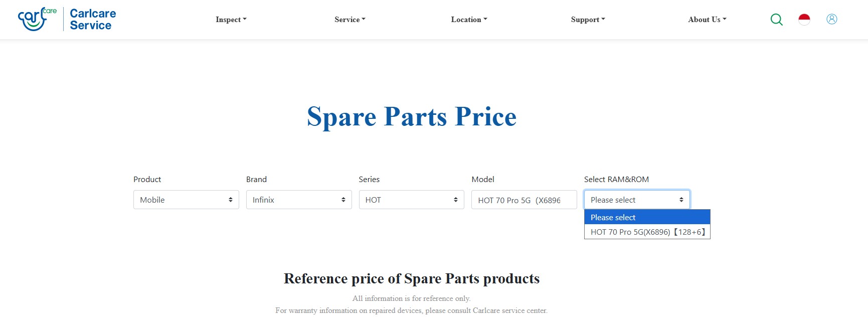
Task: Open the search magnifier icon
Action: coord(776,20)
